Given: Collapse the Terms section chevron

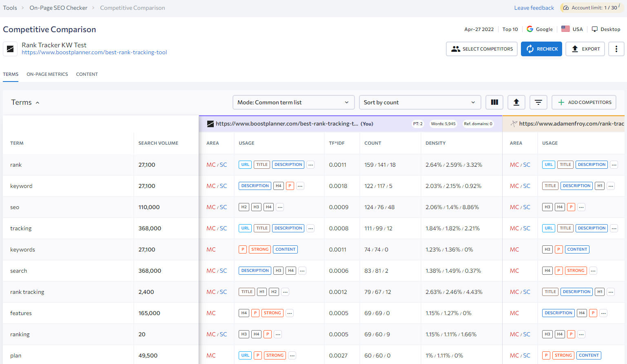Looking at the screenshot, I should click(38, 103).
